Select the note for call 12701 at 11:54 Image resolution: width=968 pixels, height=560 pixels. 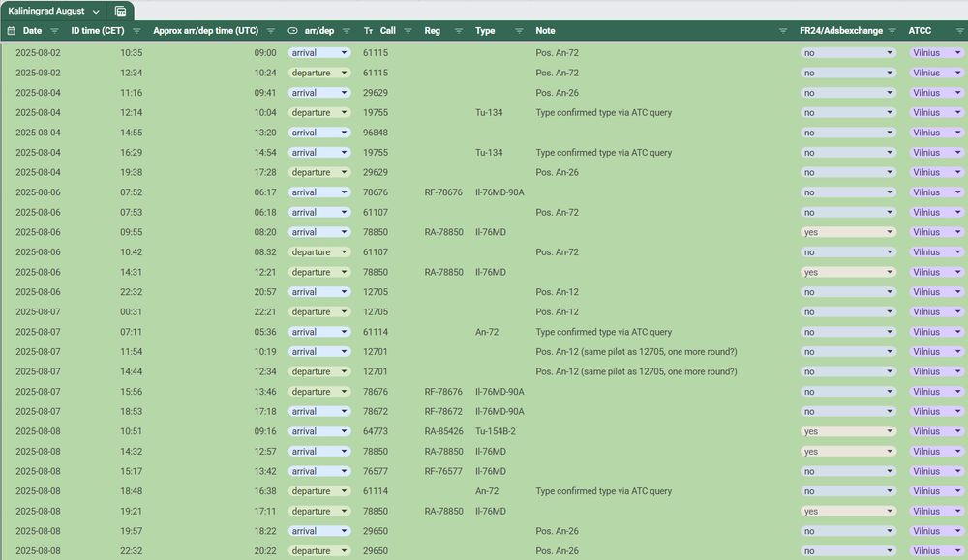point(636,351)
